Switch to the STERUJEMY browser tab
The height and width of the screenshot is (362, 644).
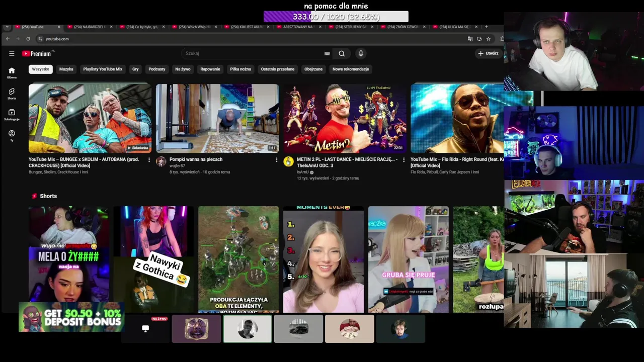coord(351,27)
